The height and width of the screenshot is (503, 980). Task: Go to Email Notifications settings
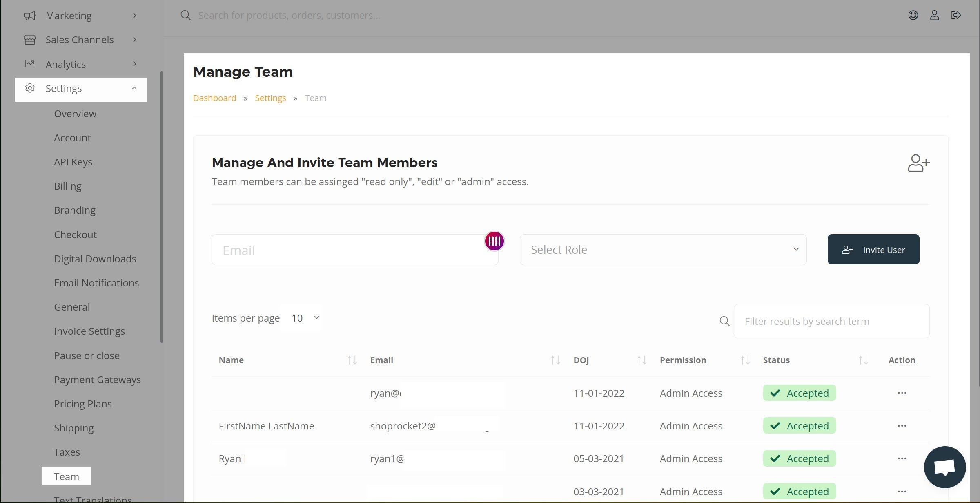(x=96, y=283)
